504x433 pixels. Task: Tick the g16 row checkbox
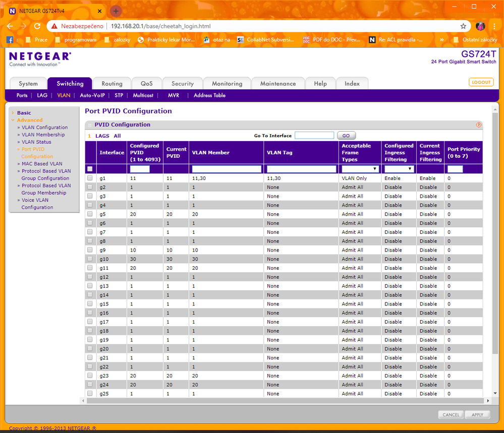pyautogui.click(x=90, y=313)
